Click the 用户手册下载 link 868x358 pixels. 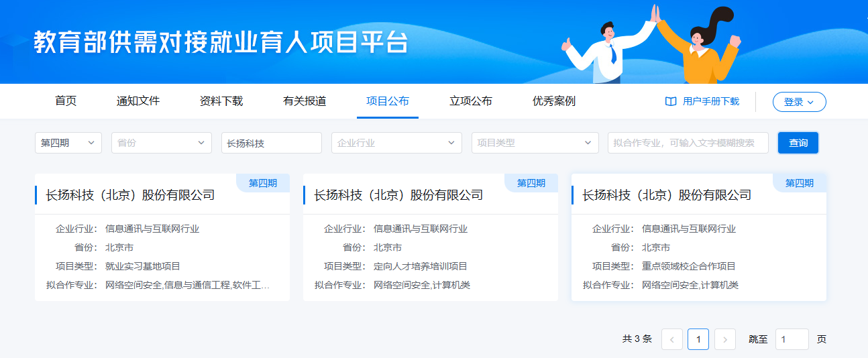pyautogui.click(x=710, y=102)
